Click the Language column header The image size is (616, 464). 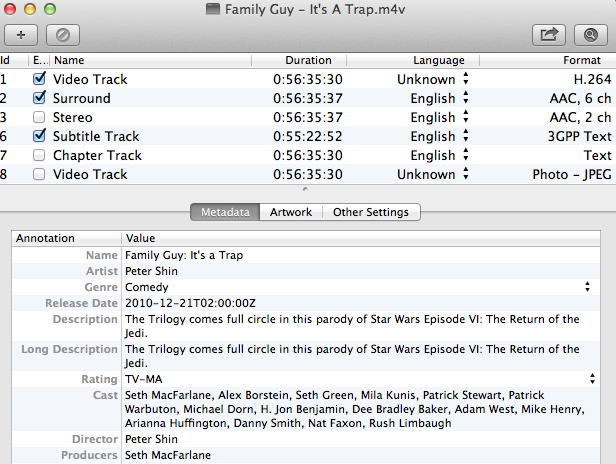pos(413,60)
